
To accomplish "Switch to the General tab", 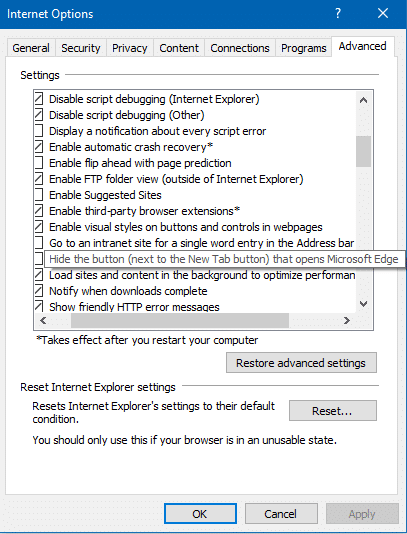I will 31,48.
